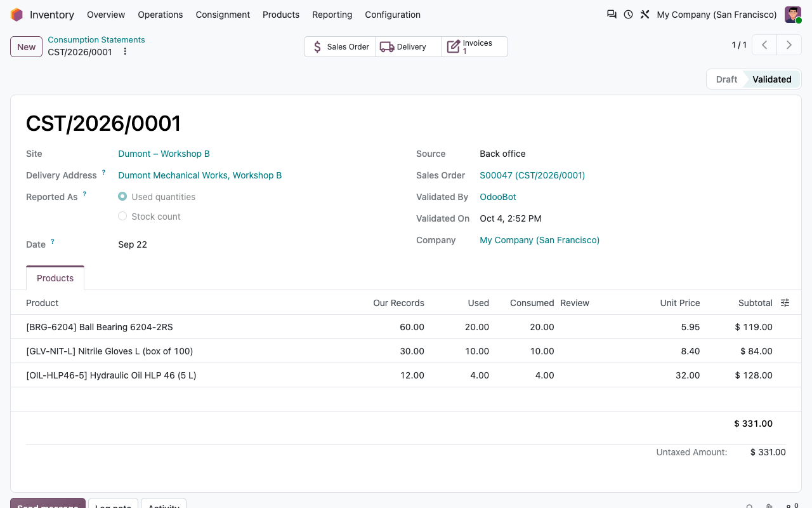Go back to Consumption Statements breadcrumb
Viewport: 812px width, 508px height.
click(x=96, y=39)
